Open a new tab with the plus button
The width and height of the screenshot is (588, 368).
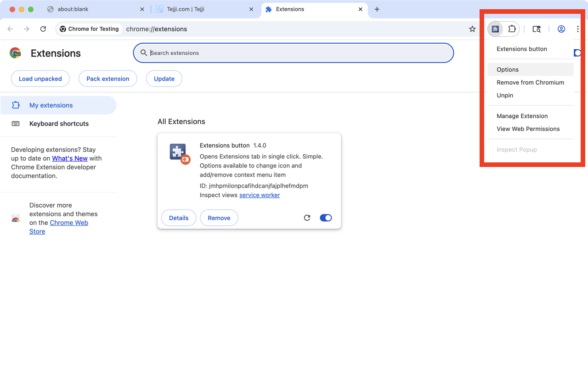point(377,9)
